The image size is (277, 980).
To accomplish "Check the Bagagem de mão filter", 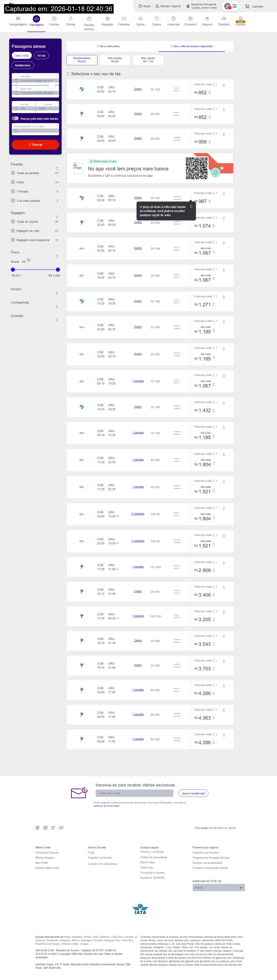I will 13,230.
